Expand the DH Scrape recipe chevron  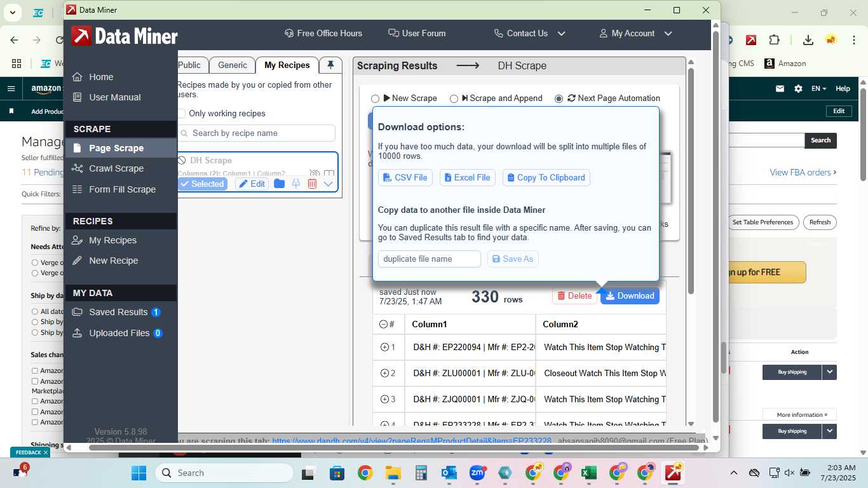coord(329,184)
